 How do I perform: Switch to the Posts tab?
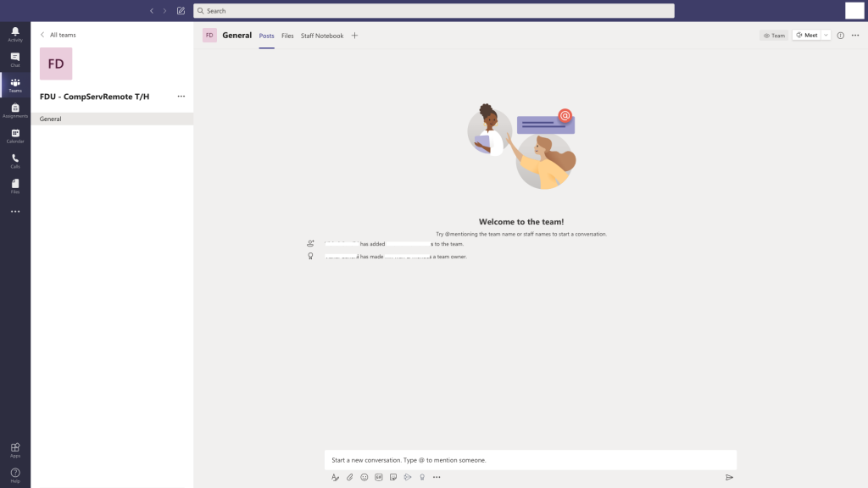pos(266,36)
